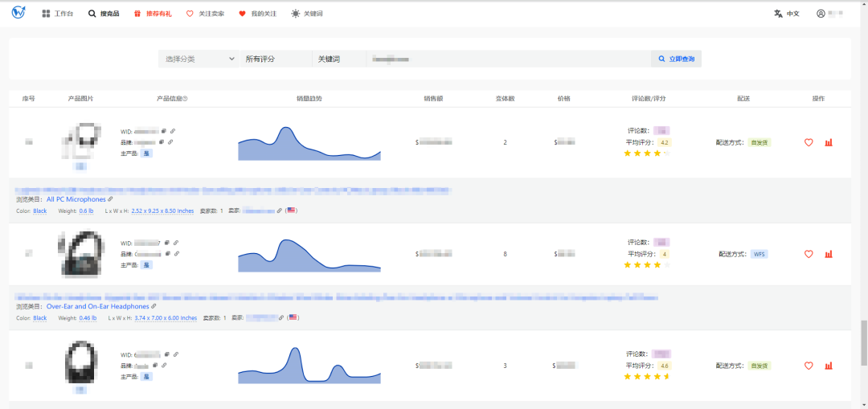
Task: Click the sales trend chart of the 4.2-rated product
Action: pyautogui.click(x=309, y=143)
